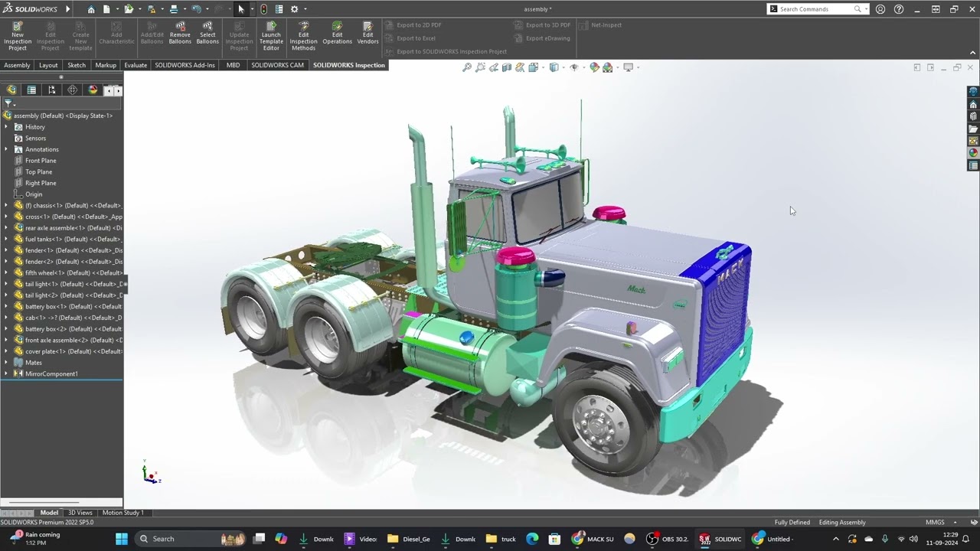Open the DimXpertManager tab icon
980x551 pixels.
point(72,90)
